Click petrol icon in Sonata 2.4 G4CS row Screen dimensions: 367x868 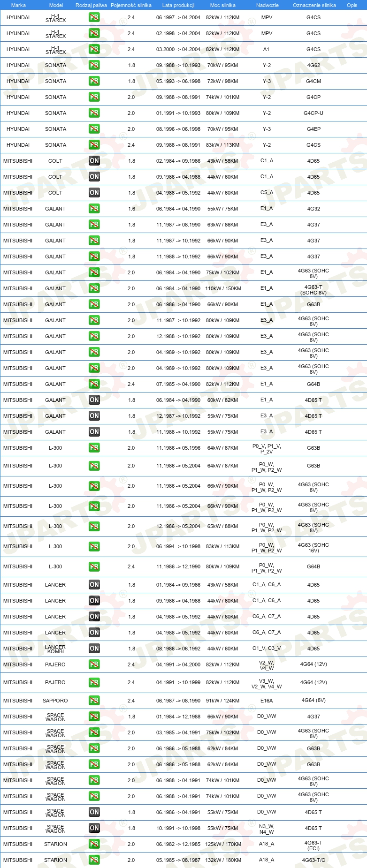pyautogui.click(x=94, y=145)
